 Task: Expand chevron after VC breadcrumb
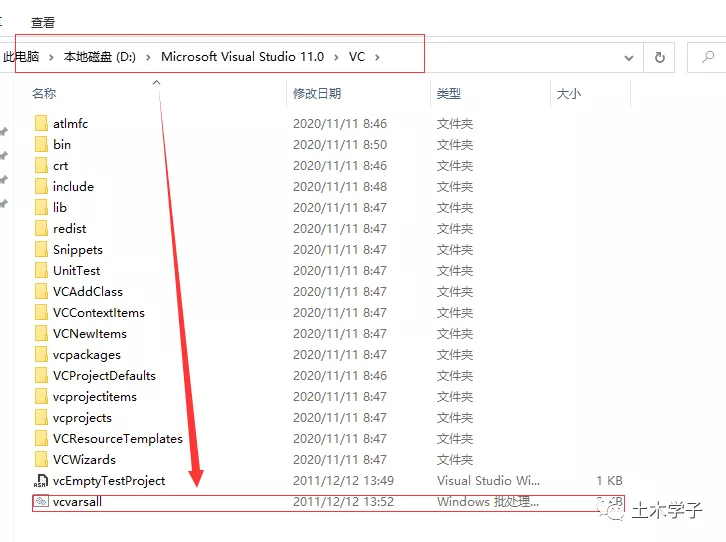click(x=377, y=57)
